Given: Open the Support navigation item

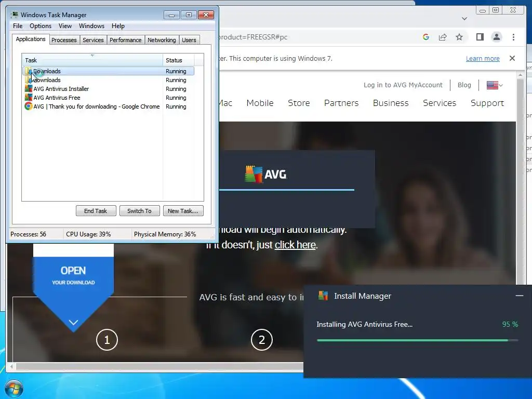Looking at the screenshot, I should (x=487, y=103).
